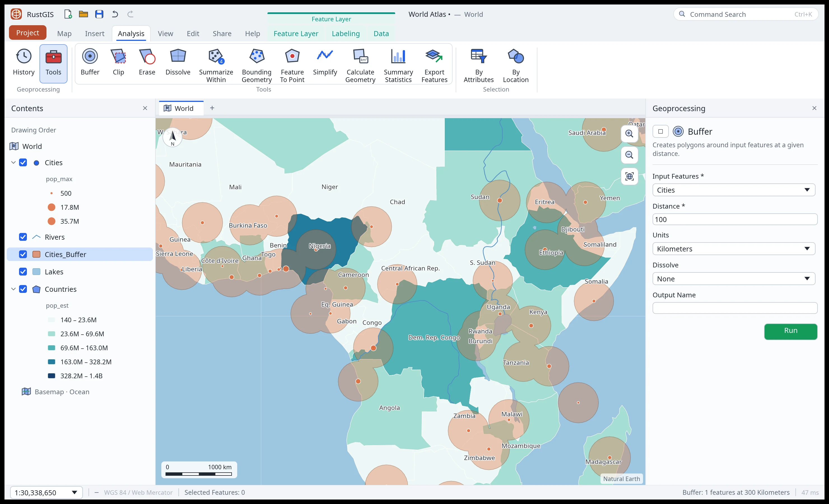The height and width of the screenshot is (504, 829).
Task: Click Export Features tool
Action: click(434, 65)
